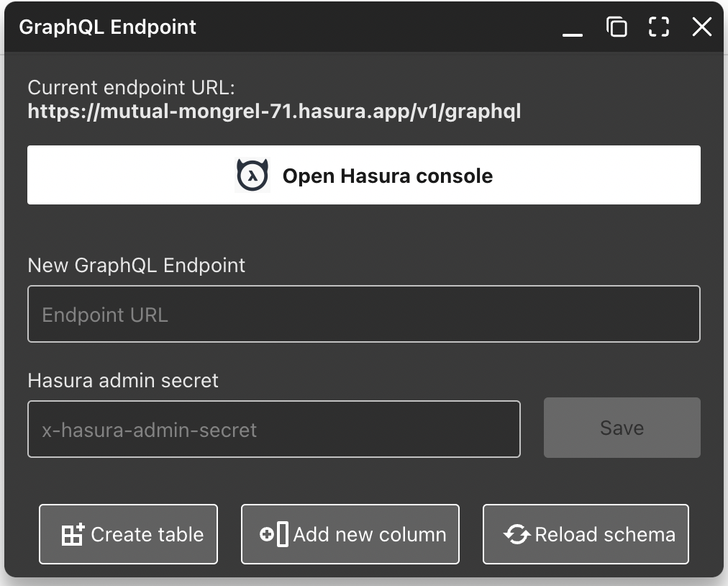
Task: Open Hasura console via button text
Action: pyautogui.click(x=387, y=176)
